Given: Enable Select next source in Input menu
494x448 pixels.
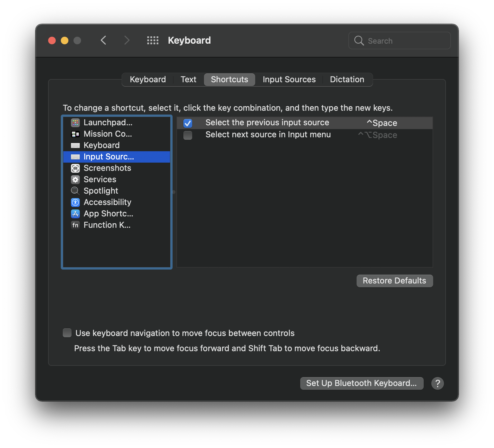Looking at the screenshot, I should [188, 135].
